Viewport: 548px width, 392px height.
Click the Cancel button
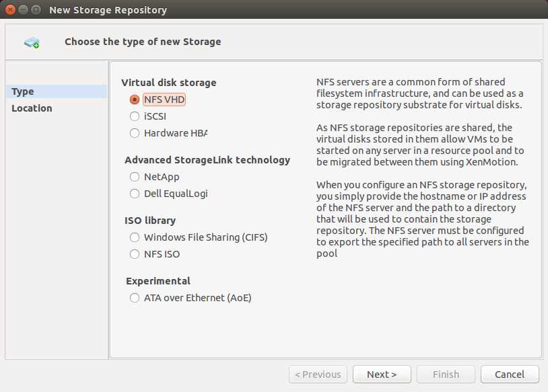tap(510, 375)
